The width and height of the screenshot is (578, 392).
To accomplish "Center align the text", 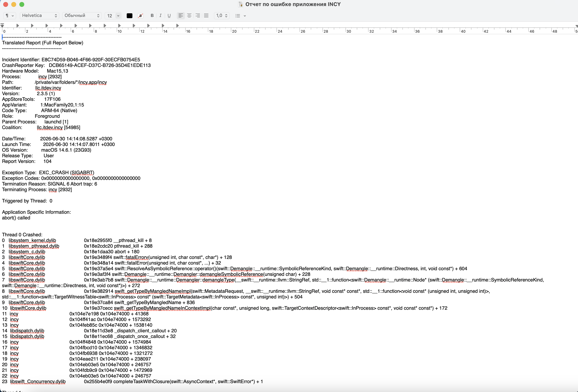I will (x=189, y=16).
